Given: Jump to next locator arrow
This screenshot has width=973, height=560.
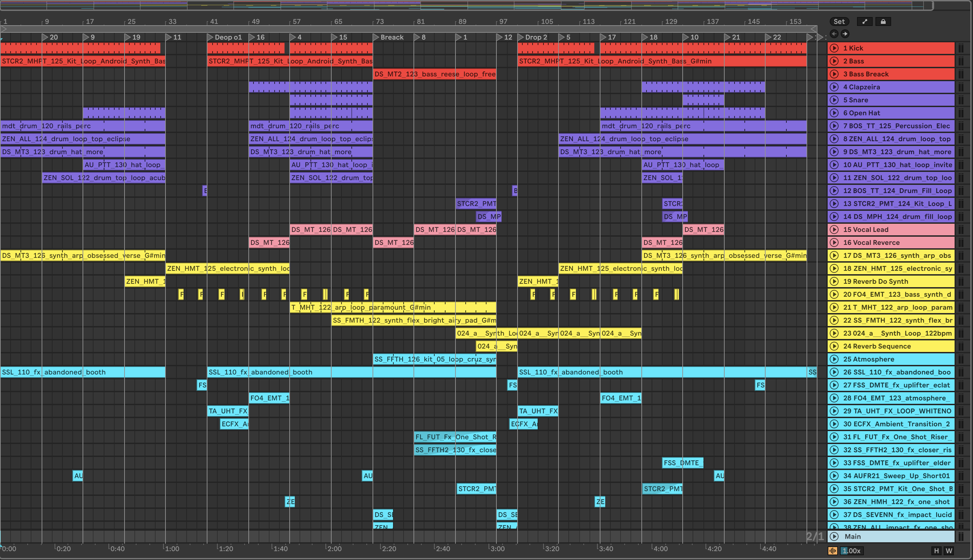Looking at the screenshot, I should click(x=845, y=34).
